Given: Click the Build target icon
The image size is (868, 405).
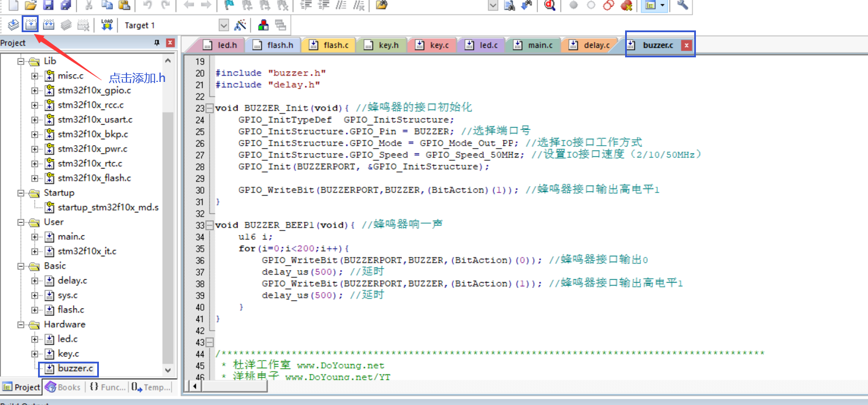Looking at the screenshot, I should click(30, 25).
